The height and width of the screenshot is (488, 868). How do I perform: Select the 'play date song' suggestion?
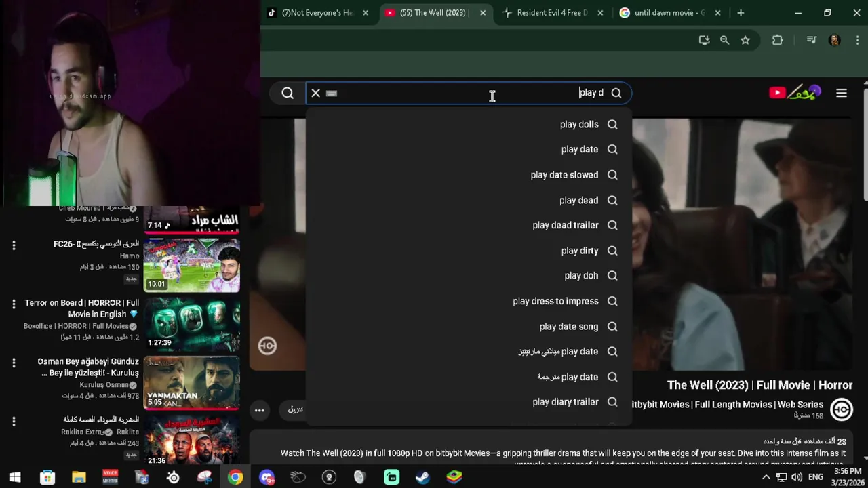469,327
